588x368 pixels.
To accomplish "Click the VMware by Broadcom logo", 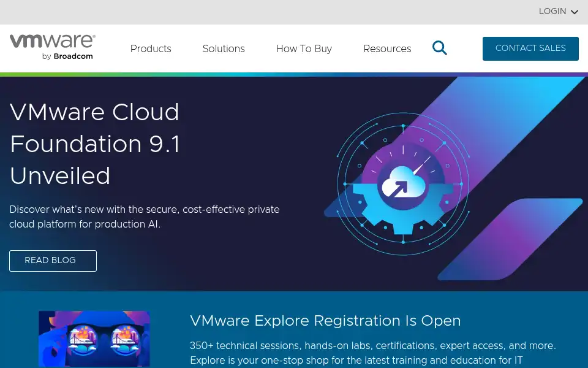I will coord(53,47).
